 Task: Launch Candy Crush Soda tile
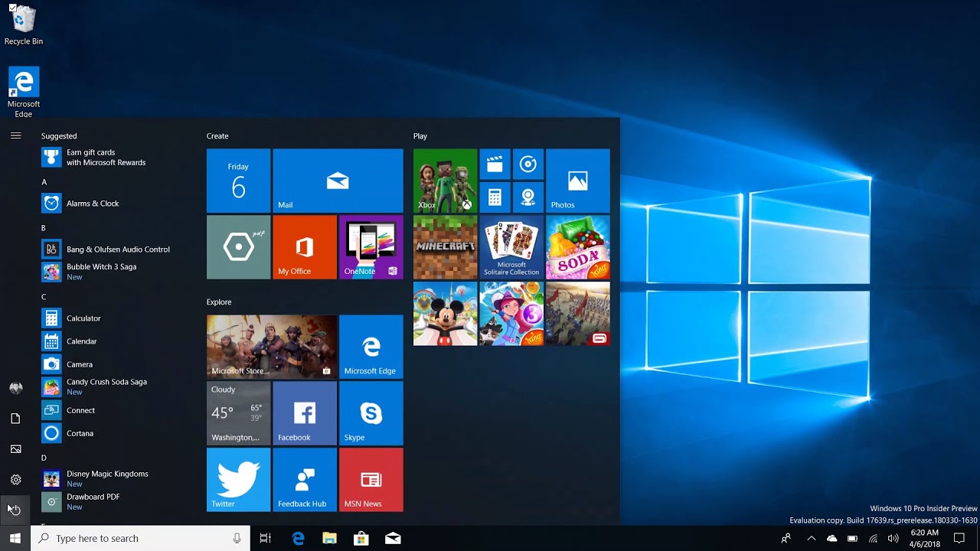tap(578, 247)
